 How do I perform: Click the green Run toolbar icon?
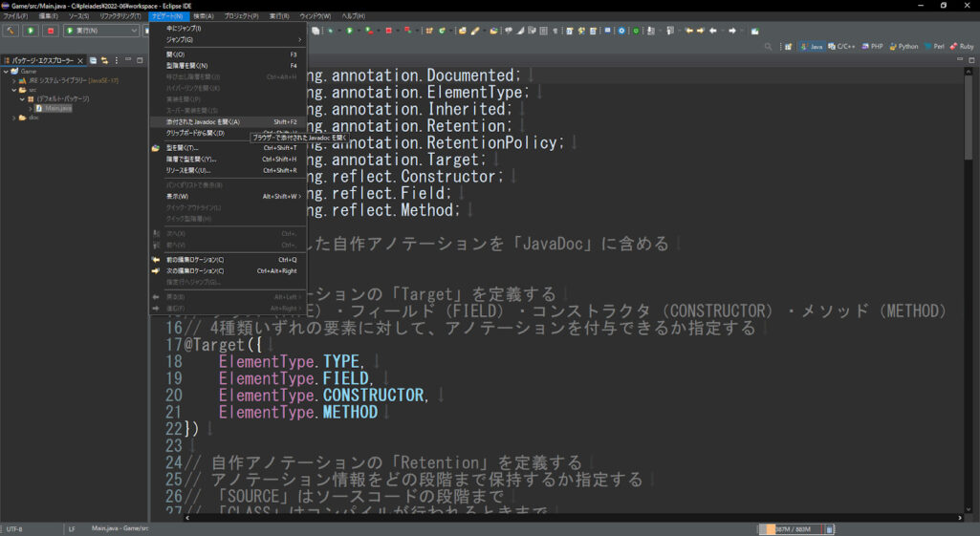[x=349, y=30]
